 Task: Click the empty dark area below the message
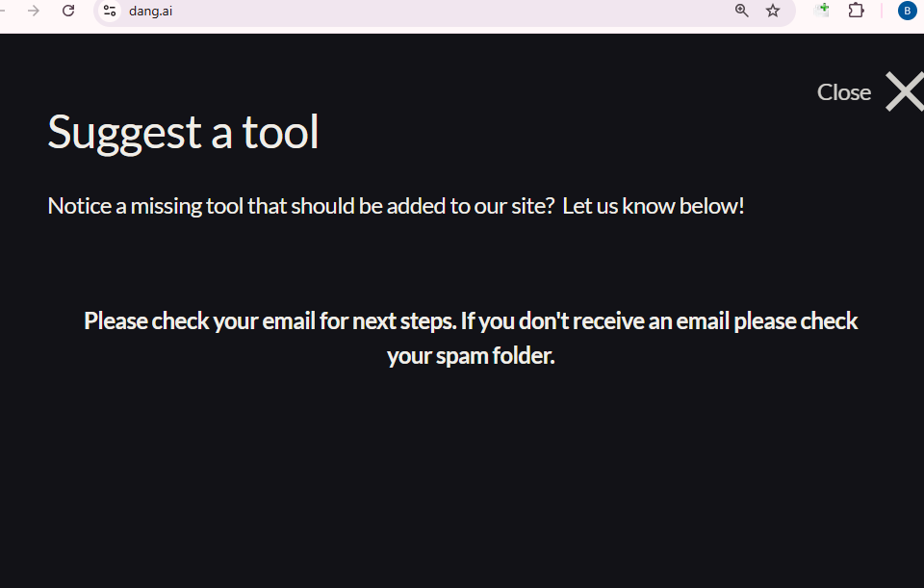click(462, 481)
